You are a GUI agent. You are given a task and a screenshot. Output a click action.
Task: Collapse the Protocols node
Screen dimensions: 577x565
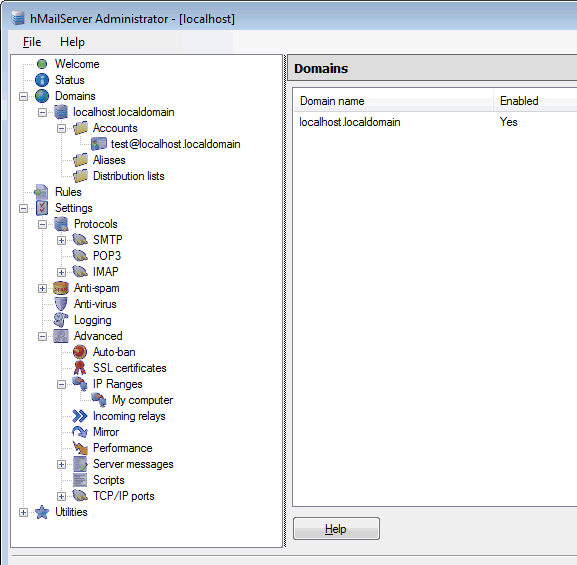[x=42, y=225]
